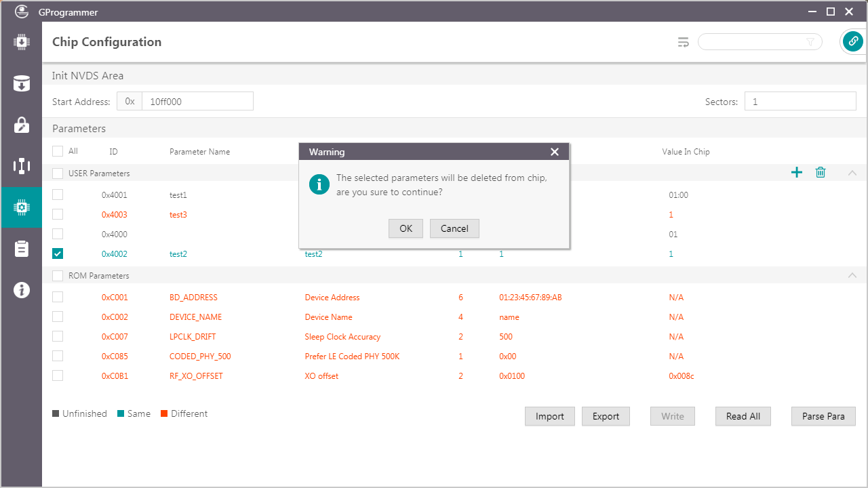The height and width of the screenshot is (488, 868).
Task: Toggle the All parameters checkbox
Action: click(58, 151)
